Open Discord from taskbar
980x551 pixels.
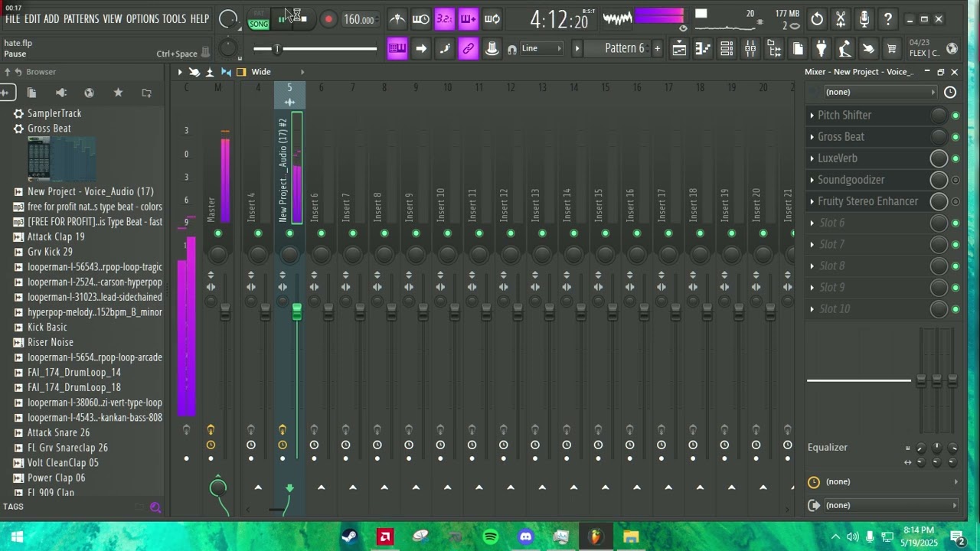tap(526, 537)
